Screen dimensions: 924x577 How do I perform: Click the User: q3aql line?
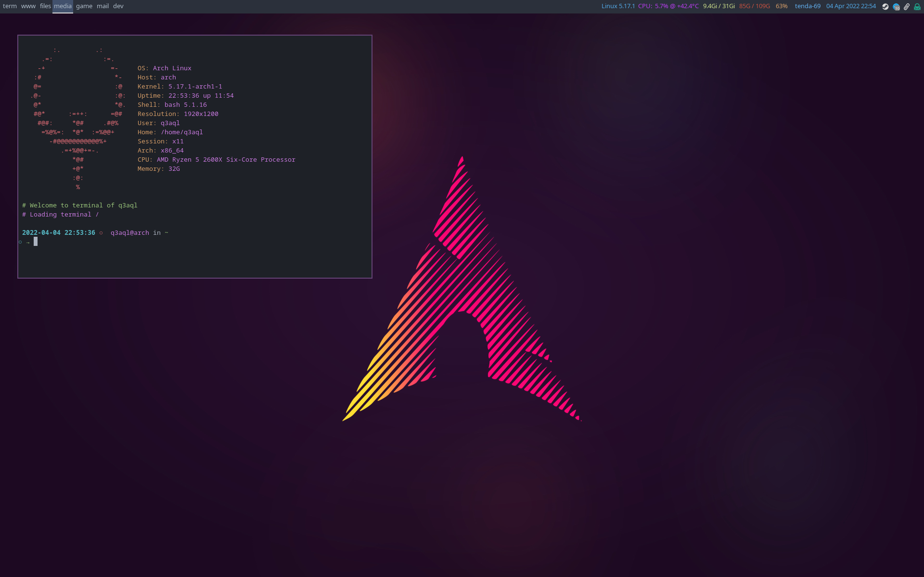coord(159,123)
